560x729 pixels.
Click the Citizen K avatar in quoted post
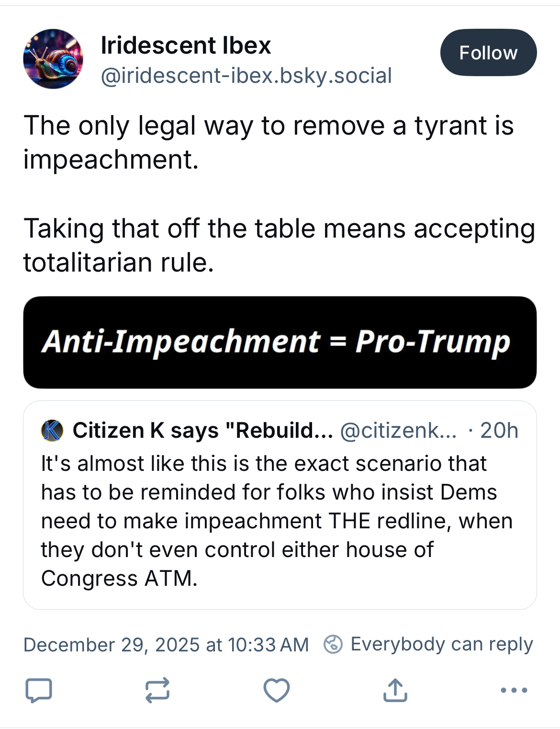click(53, 430)
